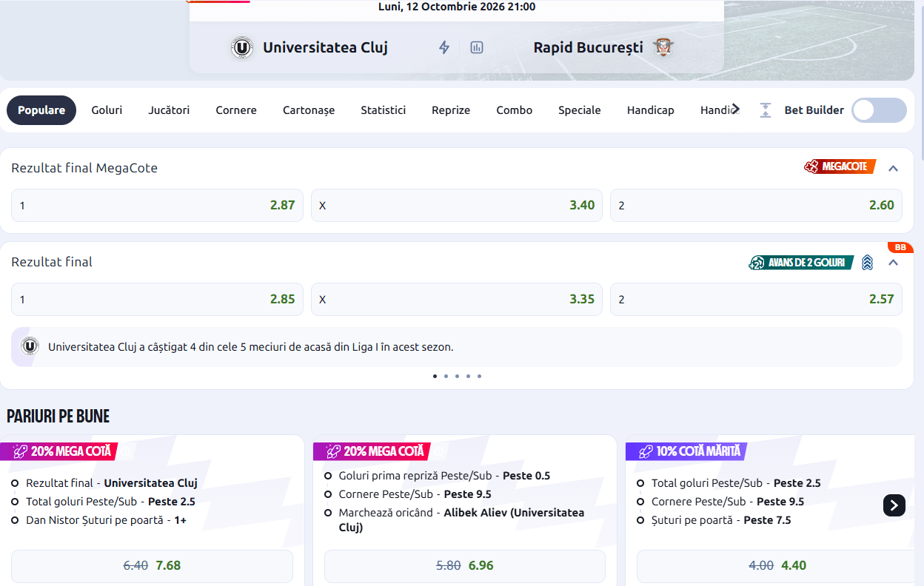Screen dimensions: 924x586
Task: Select draw odds 3.35
Action: pos(457,299)
